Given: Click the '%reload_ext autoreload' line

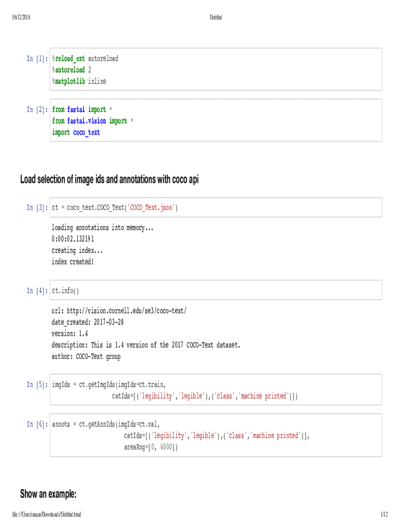Looking at the screenshot, I should [x=85, y=59].
